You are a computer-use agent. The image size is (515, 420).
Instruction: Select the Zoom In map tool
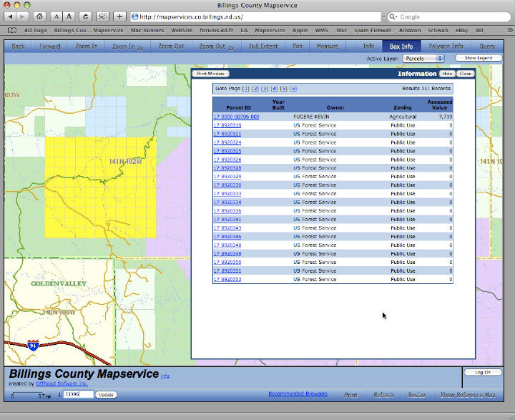coord(87,47)
